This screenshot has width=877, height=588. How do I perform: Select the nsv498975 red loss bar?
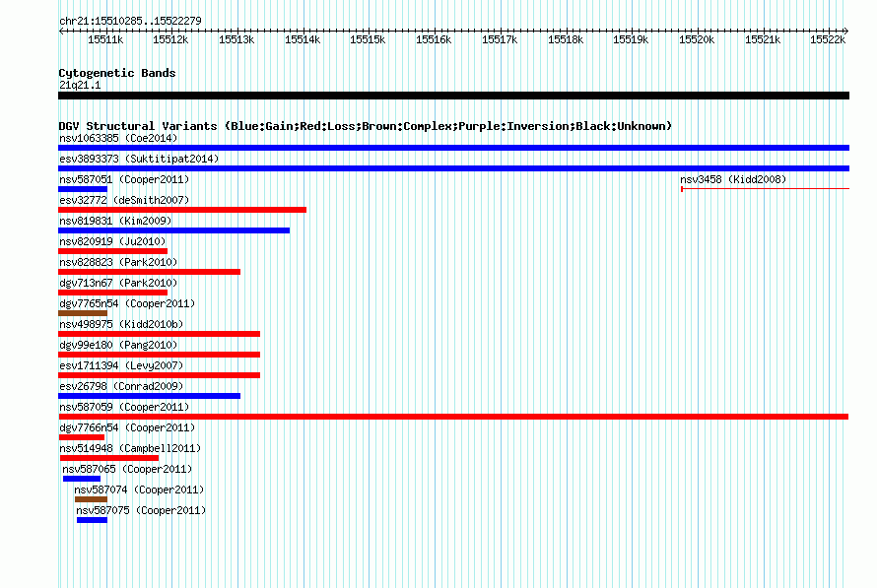160,334
